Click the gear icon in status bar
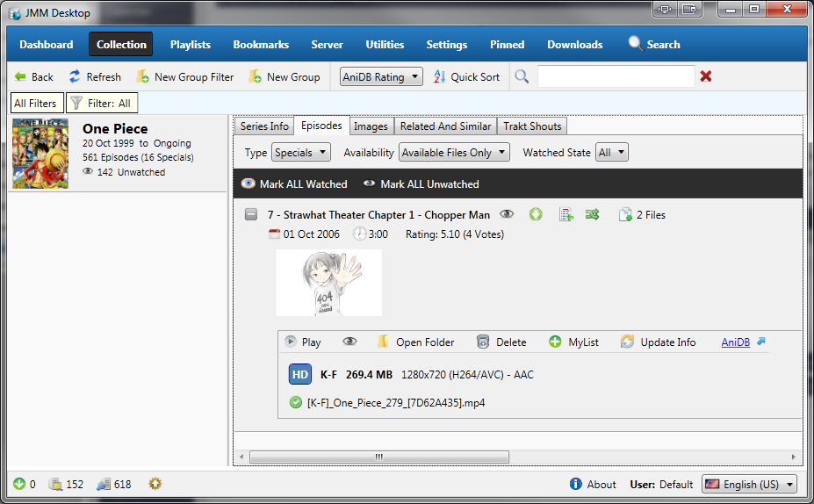This screenshot has width=814, height=504. (155, 484)
